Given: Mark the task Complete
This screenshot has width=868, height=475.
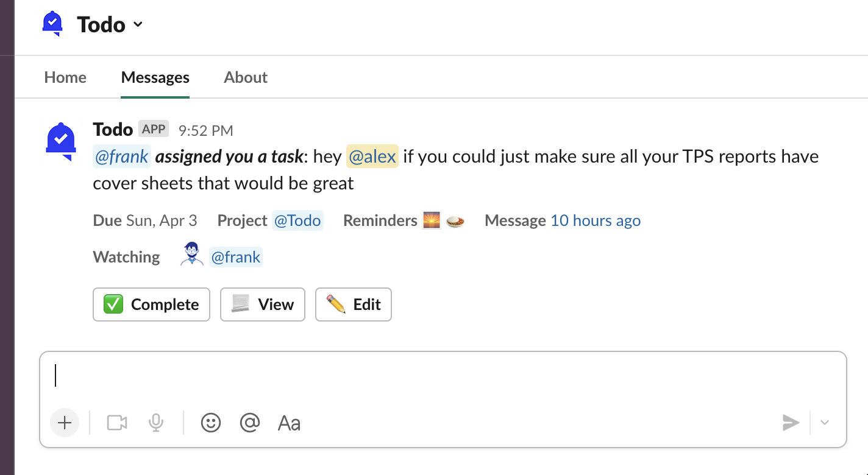Looking at the screenshot, I should [151, 304].
